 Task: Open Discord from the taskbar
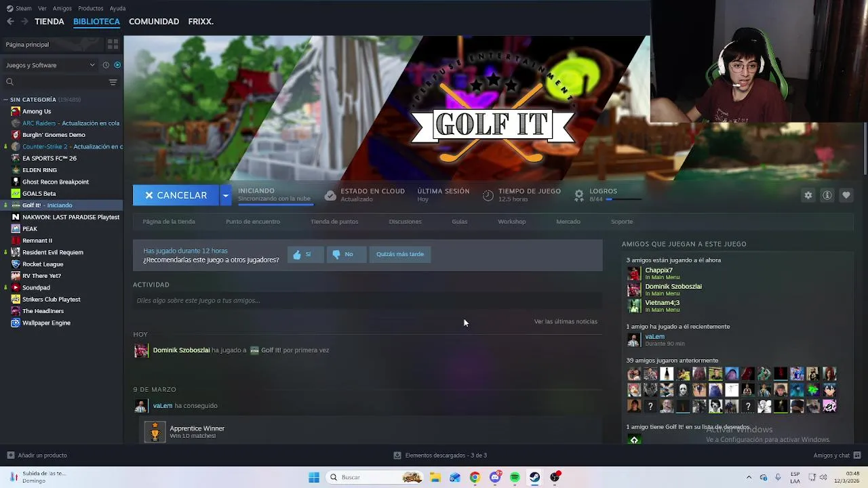495,477
